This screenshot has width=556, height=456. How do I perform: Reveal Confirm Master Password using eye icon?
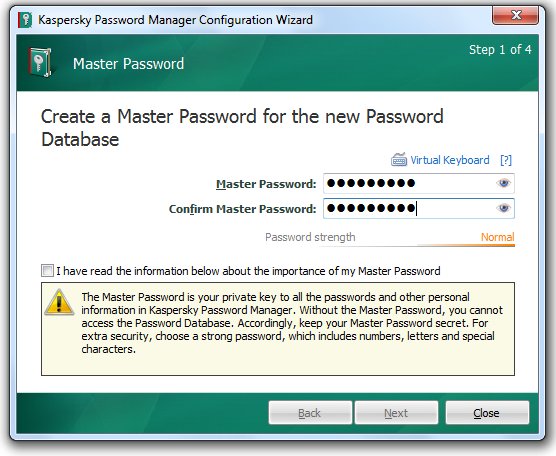click(x=503, y=208)
